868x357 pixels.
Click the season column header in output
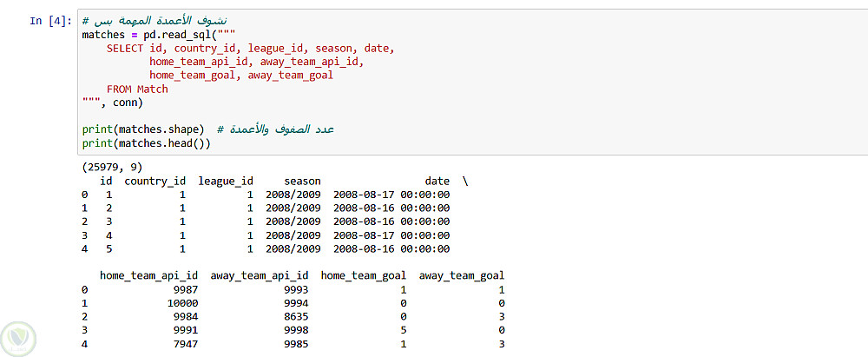click(x=302, y=181)
